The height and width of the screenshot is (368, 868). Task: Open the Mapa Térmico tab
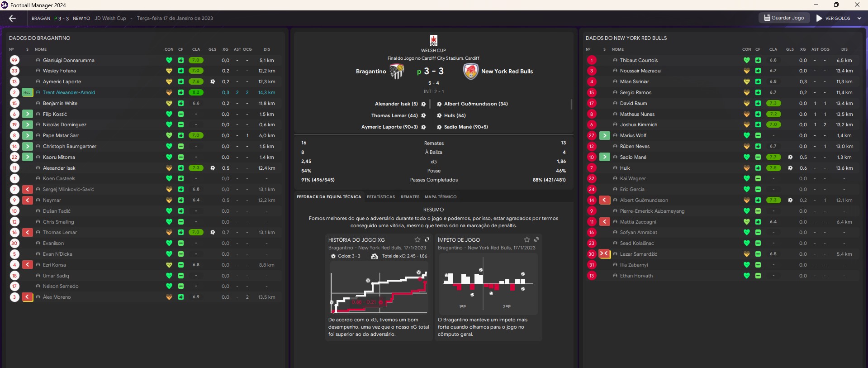click(x=440, y=197)
